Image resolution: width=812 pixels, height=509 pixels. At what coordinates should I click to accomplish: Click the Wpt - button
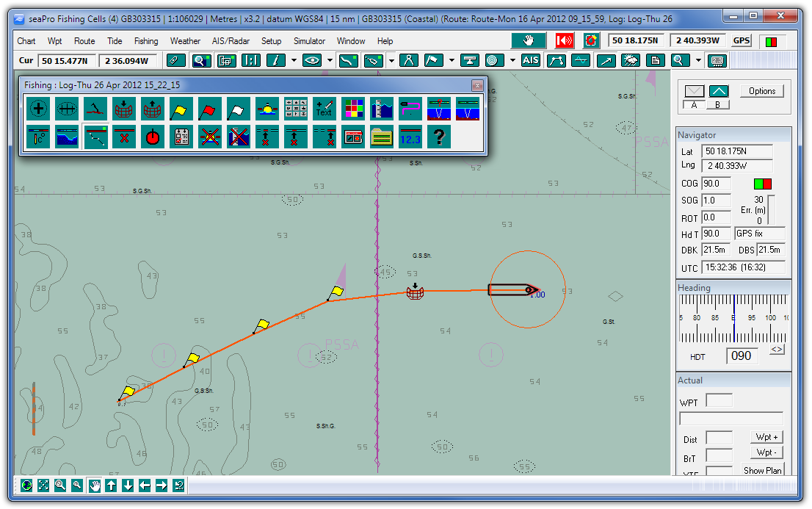(766, 452)
